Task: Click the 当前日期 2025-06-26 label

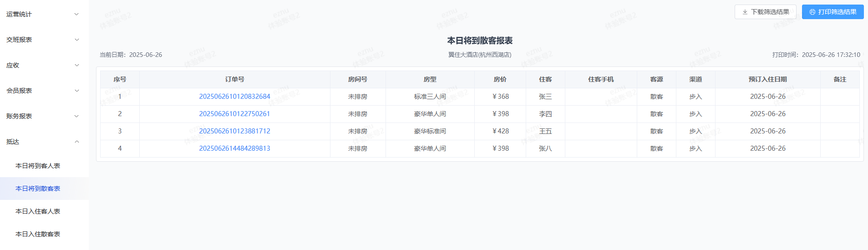Action: (131, 55)
